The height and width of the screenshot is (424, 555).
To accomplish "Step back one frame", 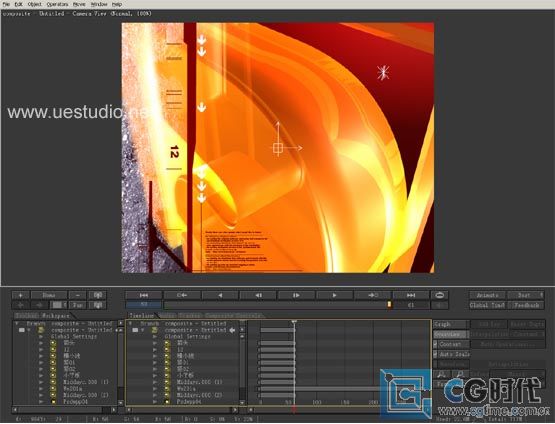I will click(258, 295).
